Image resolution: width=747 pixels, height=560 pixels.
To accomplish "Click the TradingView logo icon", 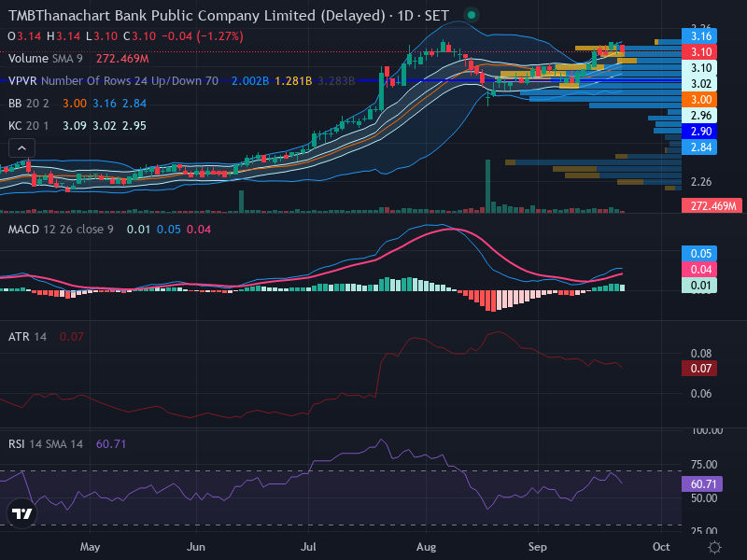I will [x=21, y=514].
